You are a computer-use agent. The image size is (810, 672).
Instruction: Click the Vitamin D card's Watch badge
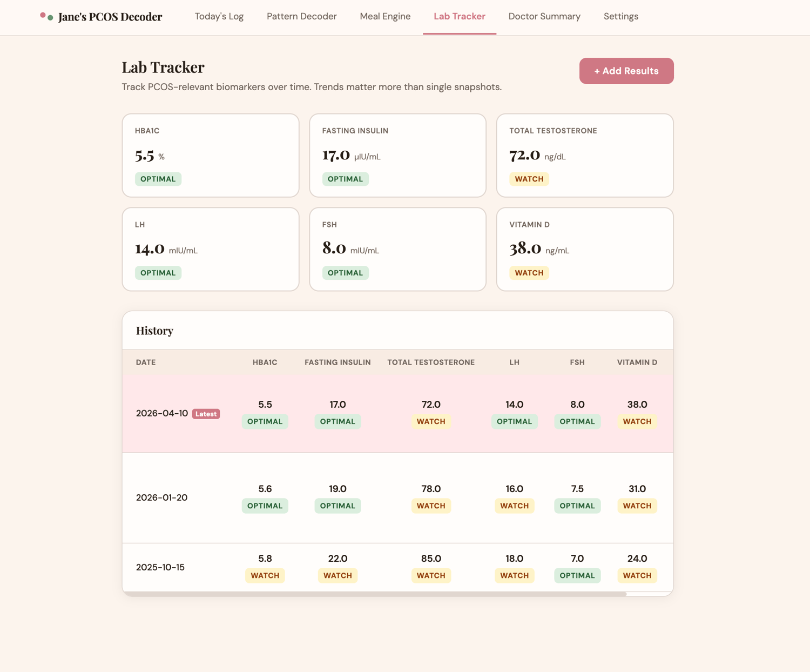(529, 273)
